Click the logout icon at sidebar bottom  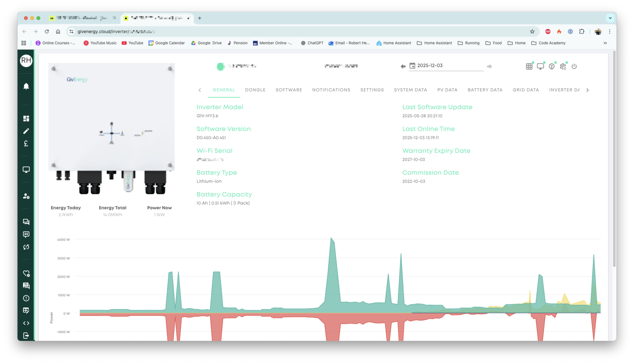coord(26,335)
